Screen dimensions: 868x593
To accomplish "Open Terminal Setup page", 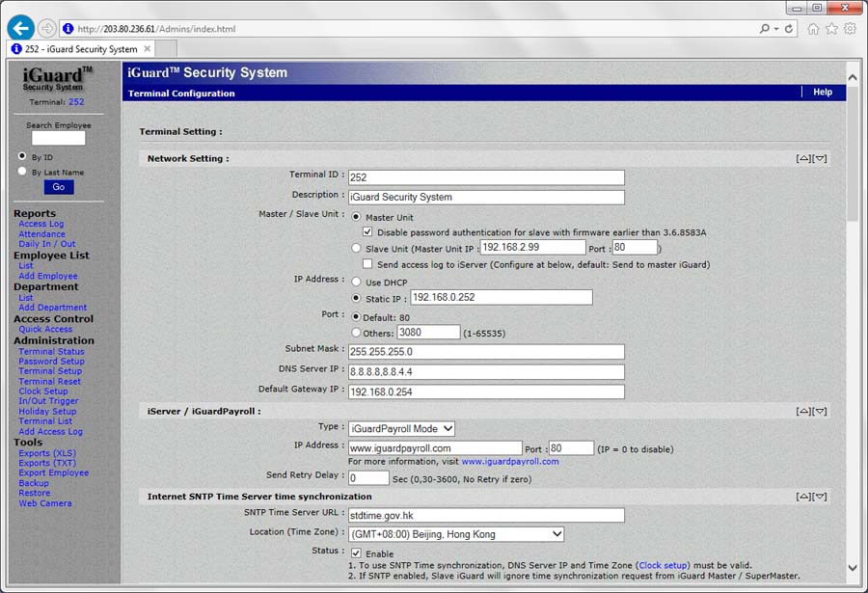I will 50,371.
